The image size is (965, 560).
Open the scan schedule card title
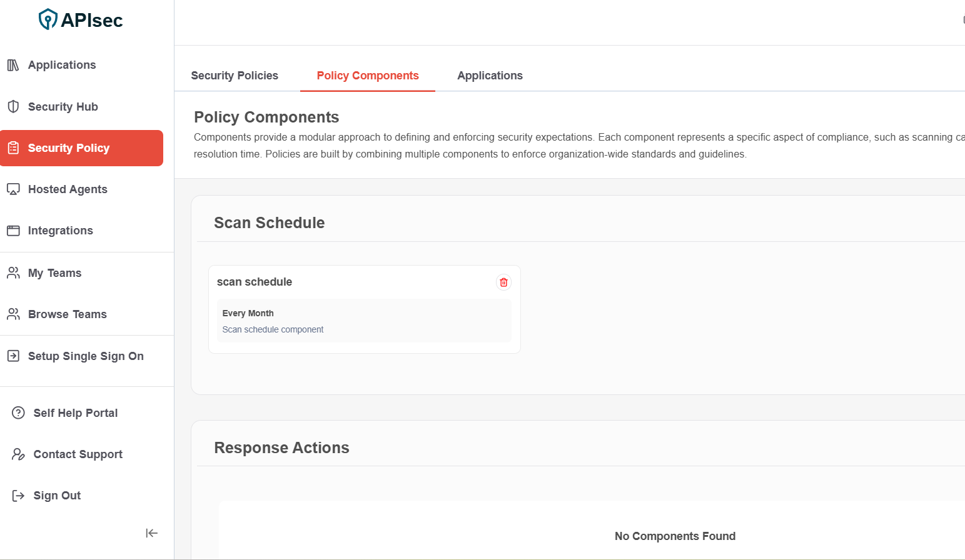[x=255, y=282]
